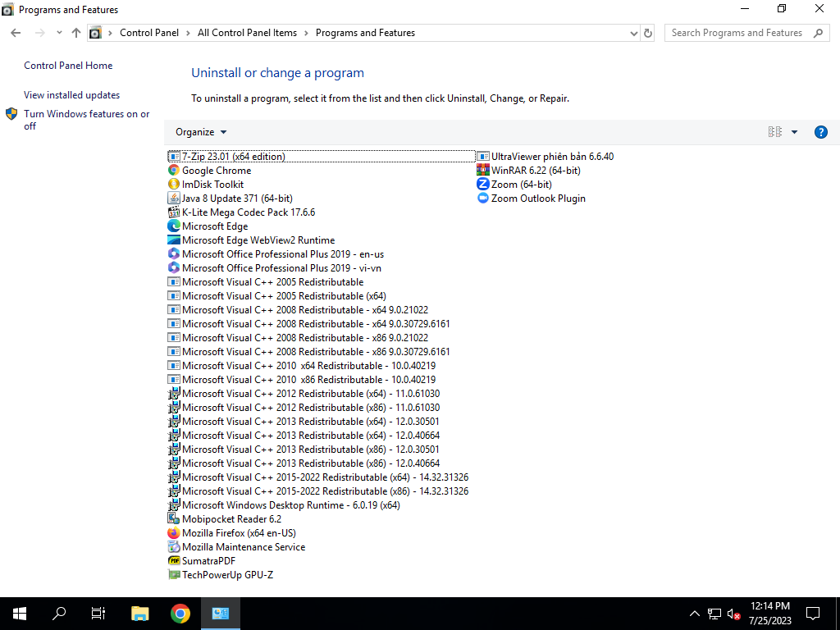The image size is (840, 630).
Task: Click the Java 8 Update 371 icon
Action: [174, 199]
